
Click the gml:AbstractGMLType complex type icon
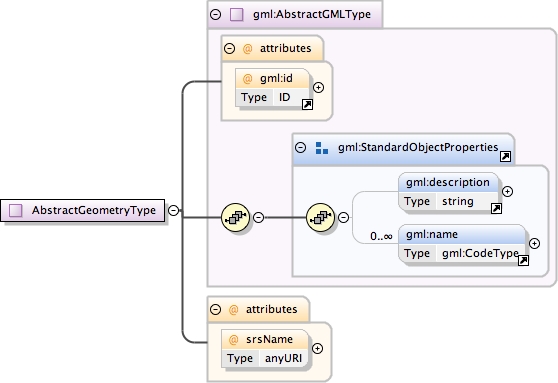(237, 15)
